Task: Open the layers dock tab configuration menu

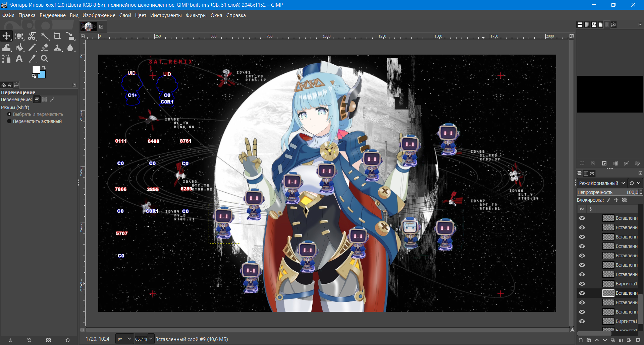Action: coord(640,173)
